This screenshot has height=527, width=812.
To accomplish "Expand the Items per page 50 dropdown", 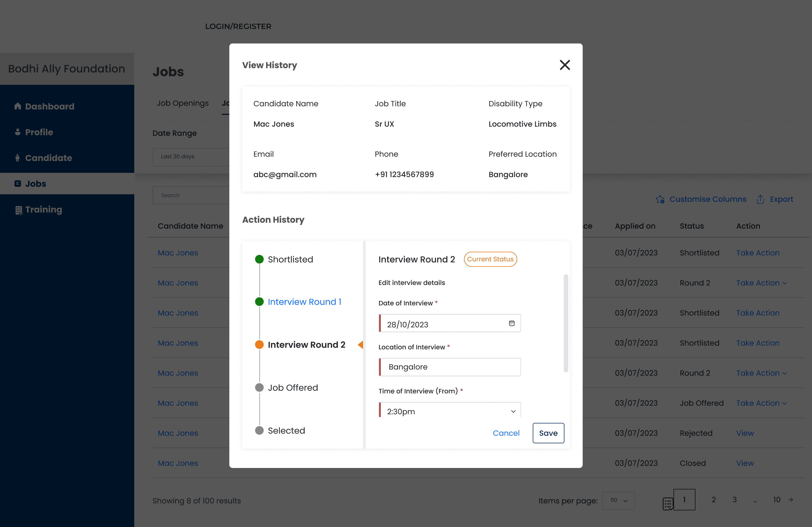I will 618,500.
